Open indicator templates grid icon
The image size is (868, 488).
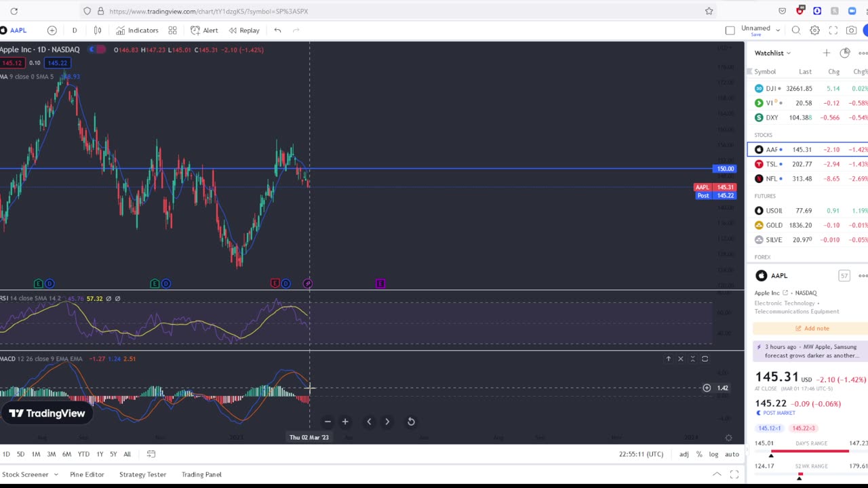pos(172,30)
